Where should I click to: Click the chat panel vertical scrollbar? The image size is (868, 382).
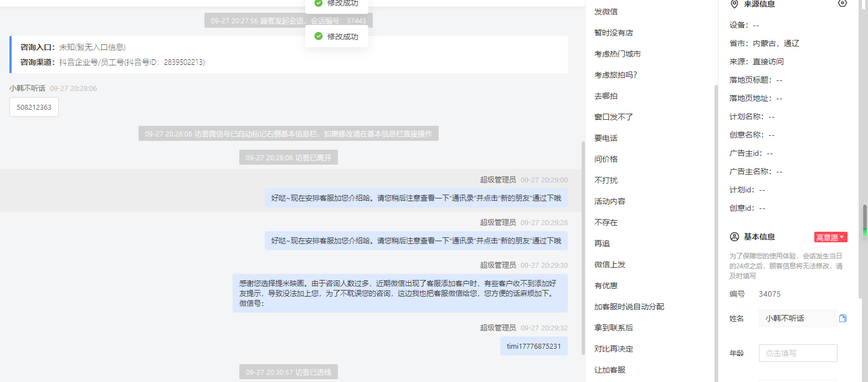[582, 248]
